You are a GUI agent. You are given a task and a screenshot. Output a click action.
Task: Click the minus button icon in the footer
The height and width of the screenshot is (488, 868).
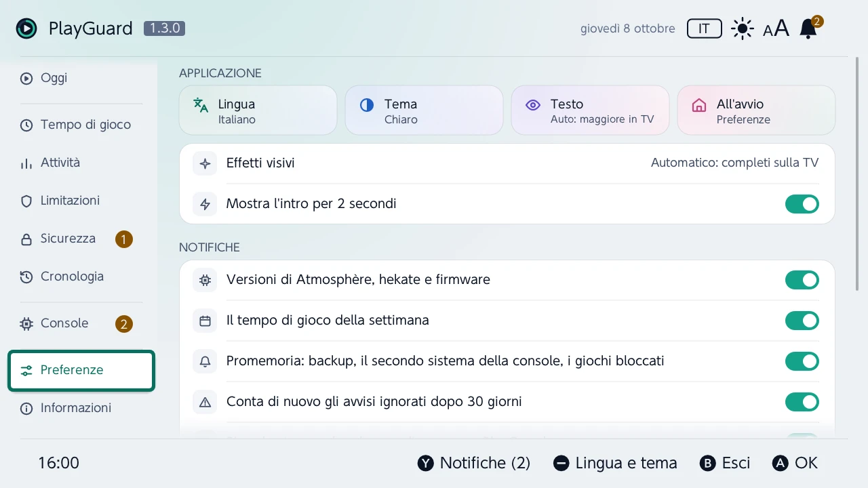561,463
